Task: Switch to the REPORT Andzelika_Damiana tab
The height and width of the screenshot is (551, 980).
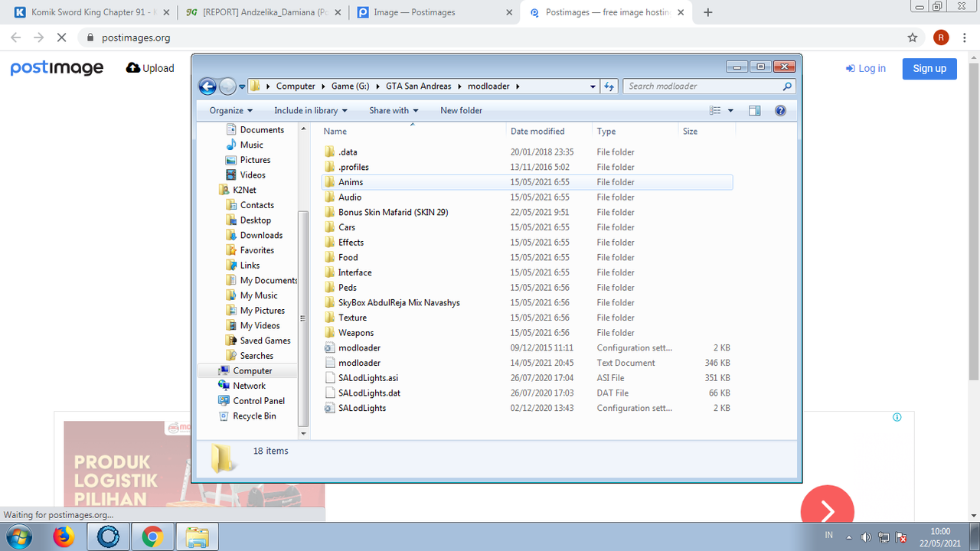Action: pos(263,12)
